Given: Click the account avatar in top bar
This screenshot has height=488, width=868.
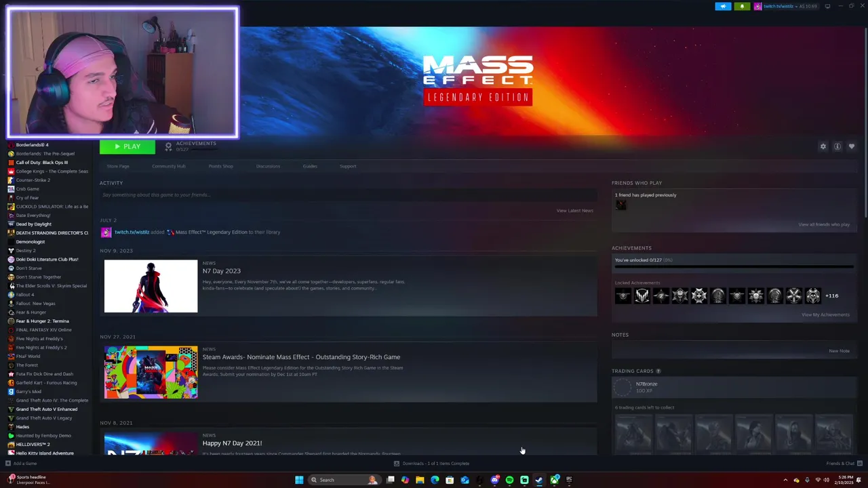Looking at the screenshot, I should pos(757,7).
